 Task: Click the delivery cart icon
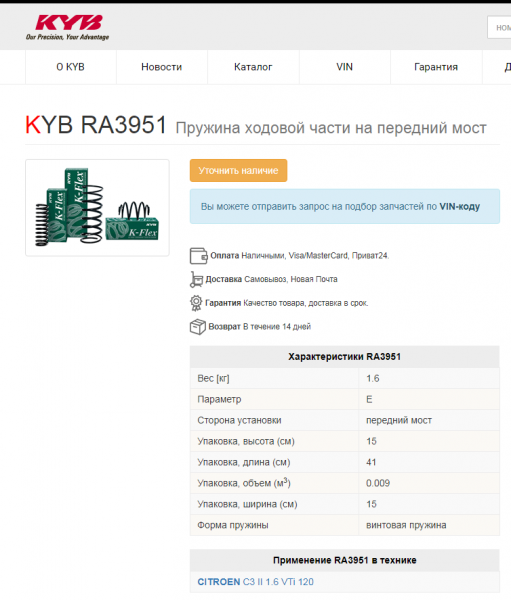tap(196, 279)
